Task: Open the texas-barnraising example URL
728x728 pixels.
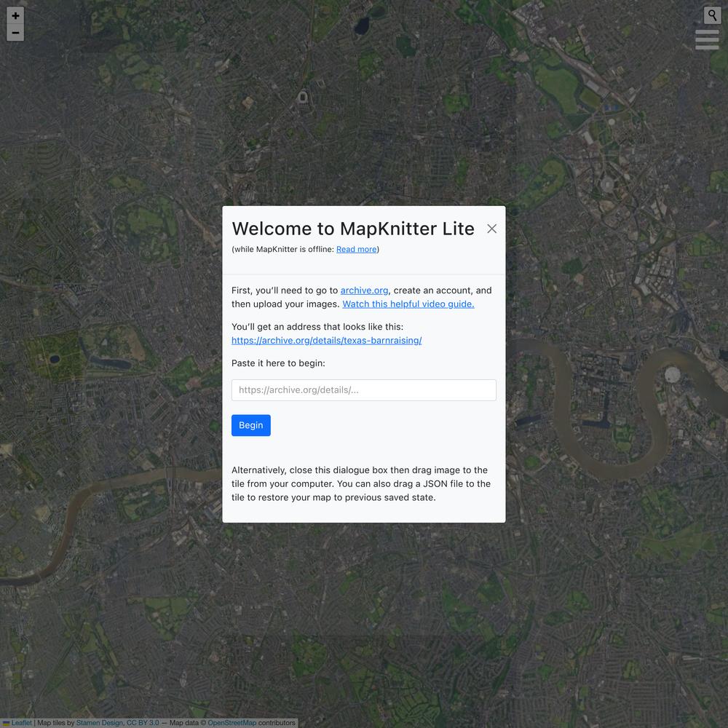Action: pos(326,340)
